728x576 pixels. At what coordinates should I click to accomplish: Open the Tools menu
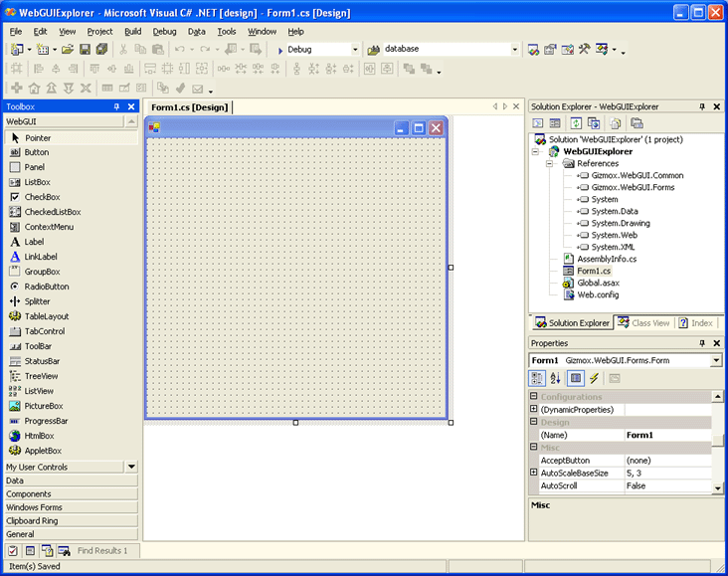tap(227, 32)
